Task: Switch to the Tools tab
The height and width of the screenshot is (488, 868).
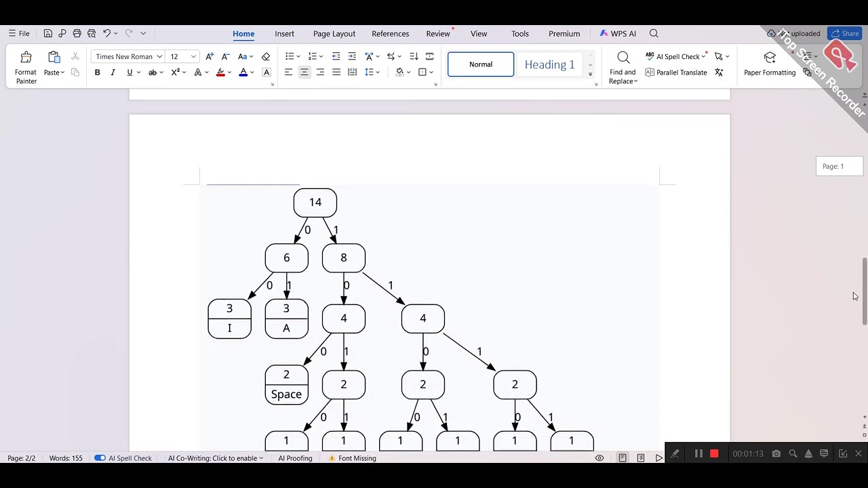Action: (x=520, y=33)
